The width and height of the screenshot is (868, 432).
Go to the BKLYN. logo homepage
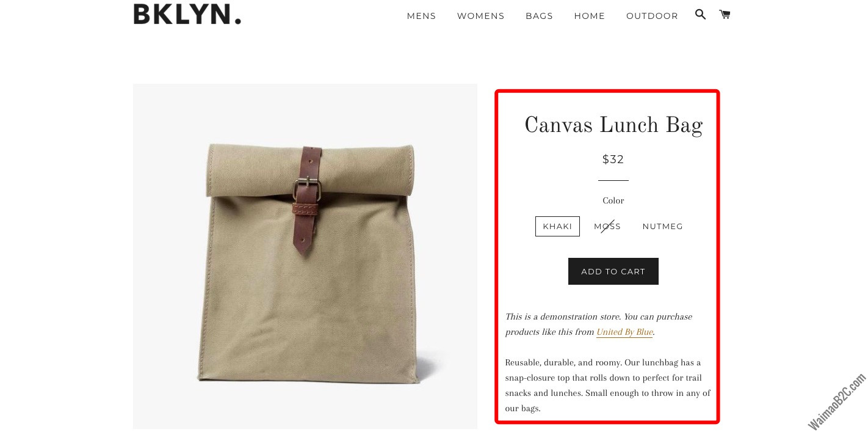tap(187, 13)
